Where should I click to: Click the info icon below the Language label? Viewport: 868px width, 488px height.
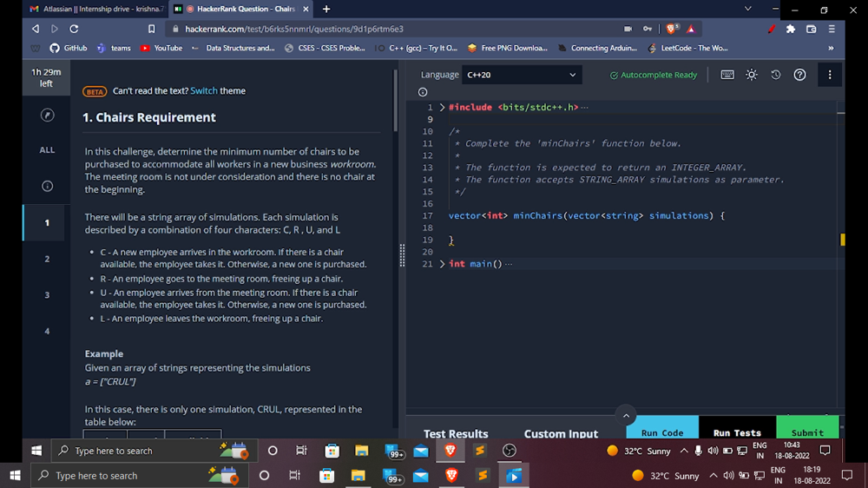tap(423, 92)
